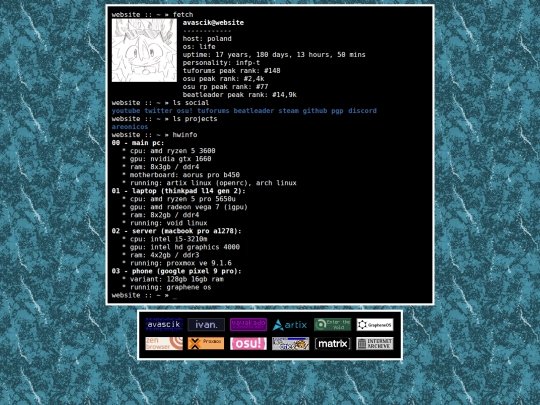Open the pink osu! badge
540x405 pixels.
click(248, 343)
